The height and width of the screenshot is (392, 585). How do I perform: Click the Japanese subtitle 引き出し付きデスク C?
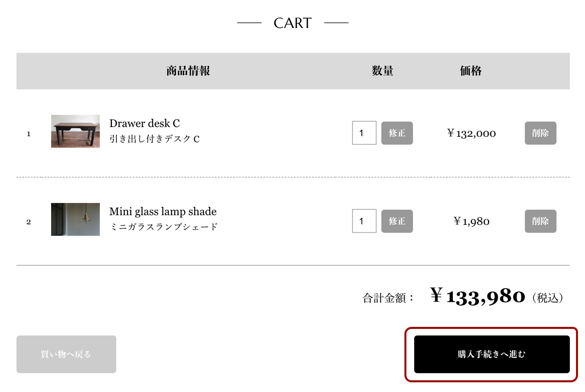tap(154, 139)
